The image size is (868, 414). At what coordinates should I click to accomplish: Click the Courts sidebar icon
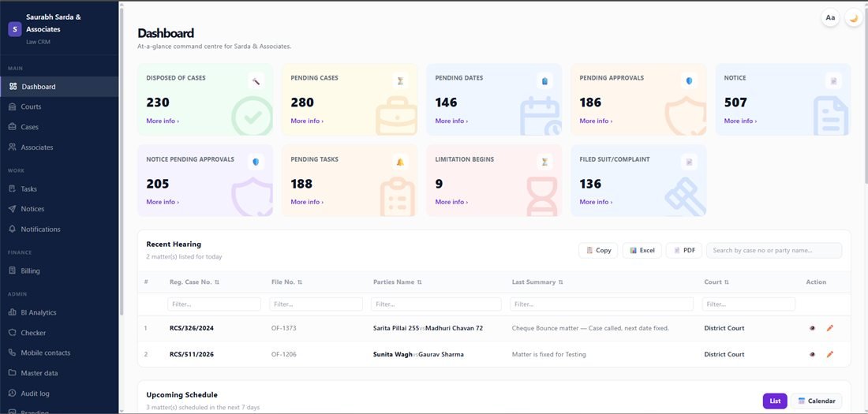click(x=12, y=106)
